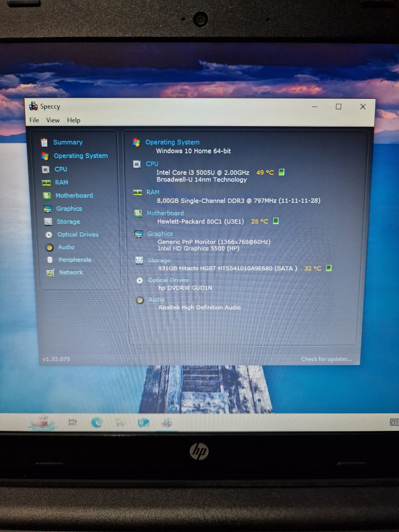Click Realtek High Definition Audio text
399x532 pixels.
tap(199, 307)
